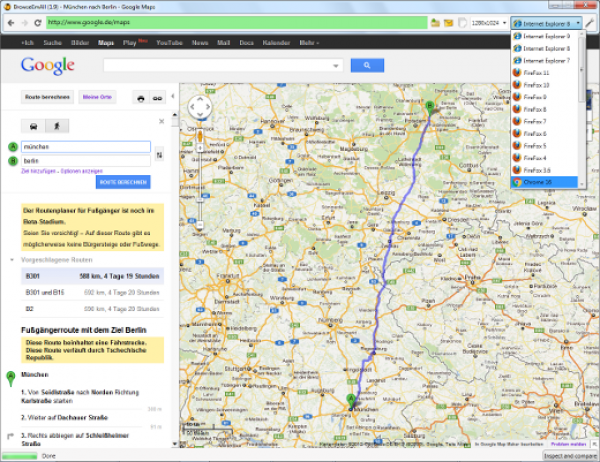Select the B301 route, 588 km
Viewport: 600px width, 462px height.
tap(92, 276)
